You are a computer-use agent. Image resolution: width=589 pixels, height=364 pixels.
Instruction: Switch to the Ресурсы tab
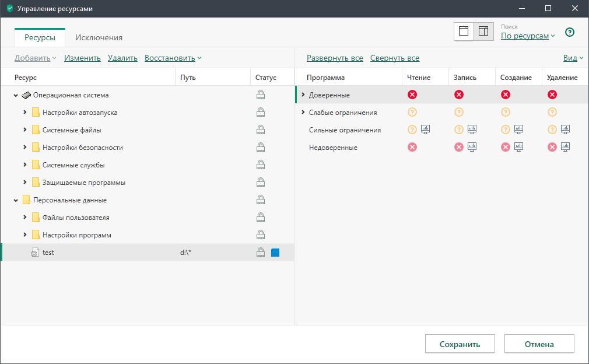pos(40,37)
